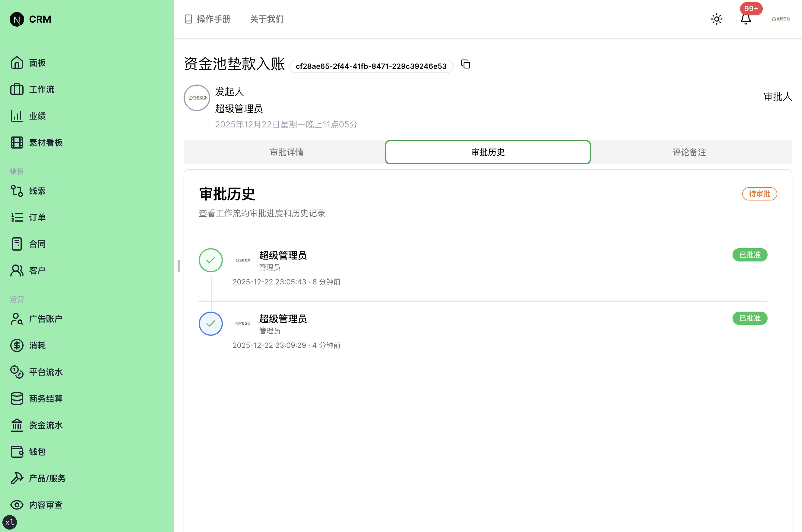
Task: Switch to 评论备注 tab
Action: pos(689,152)
